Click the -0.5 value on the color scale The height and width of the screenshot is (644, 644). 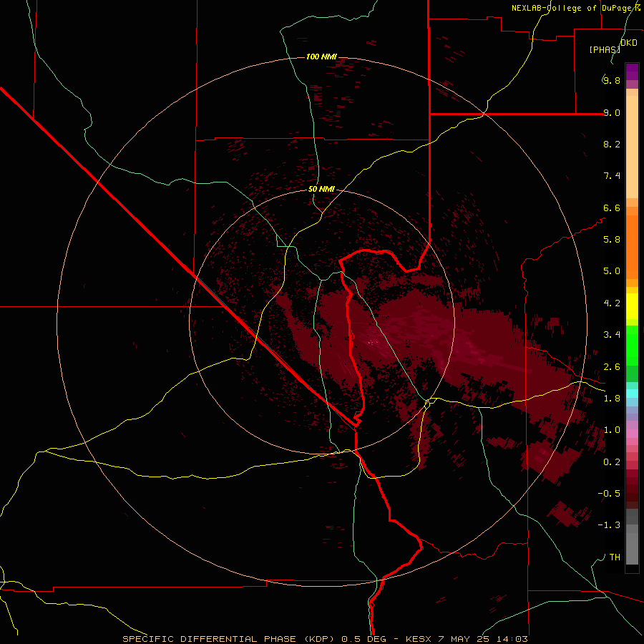pos(609,494)
